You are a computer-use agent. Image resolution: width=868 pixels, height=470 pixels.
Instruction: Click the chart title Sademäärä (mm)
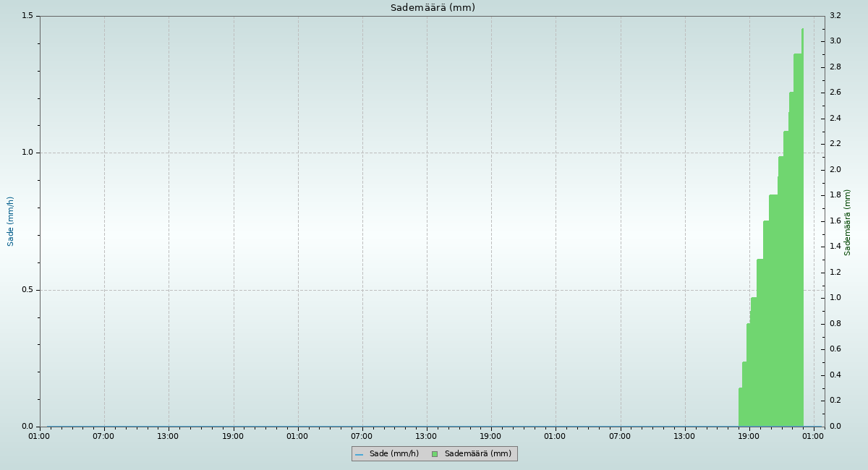[x=433, y=8]
